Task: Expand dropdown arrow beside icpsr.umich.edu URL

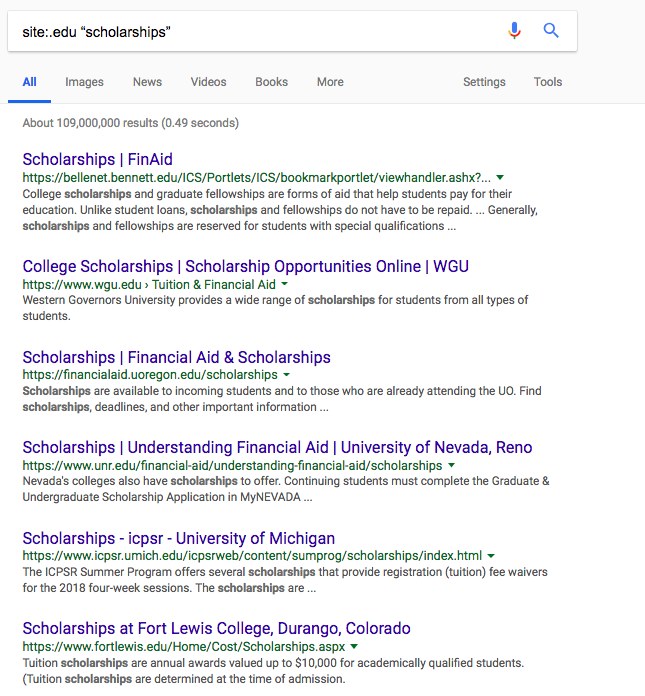Action: [x=492, y=556]
